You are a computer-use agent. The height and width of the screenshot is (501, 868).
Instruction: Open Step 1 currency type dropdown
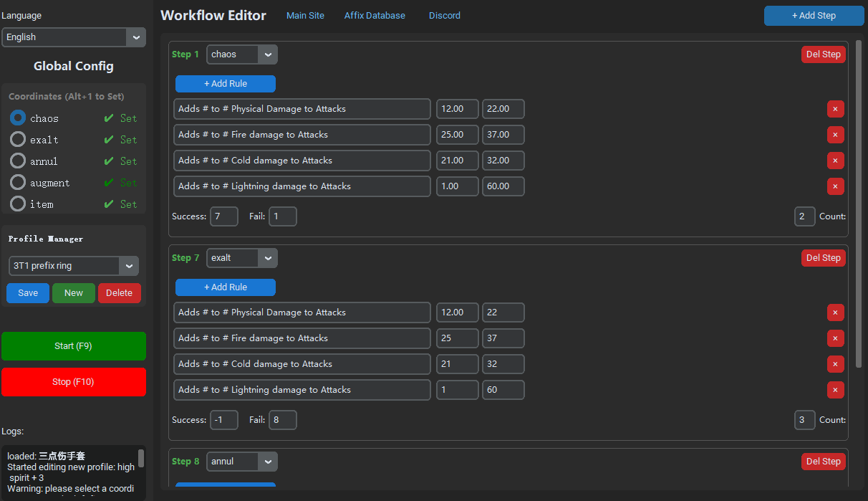click(242, 54)
